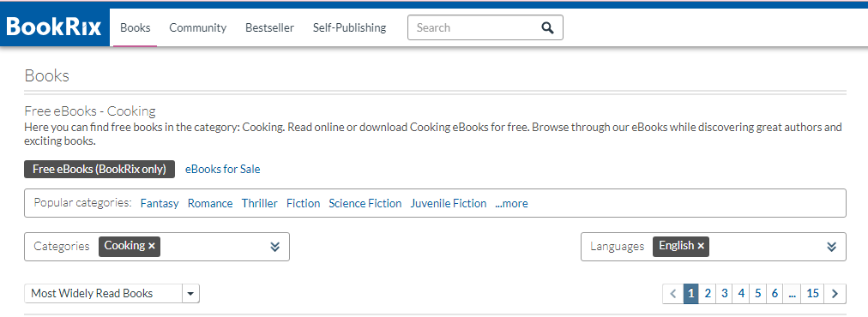The height and width of the screenshot is (317, 868).
Task: Open the Self-Publishing menu item
Action: [349, 27]
